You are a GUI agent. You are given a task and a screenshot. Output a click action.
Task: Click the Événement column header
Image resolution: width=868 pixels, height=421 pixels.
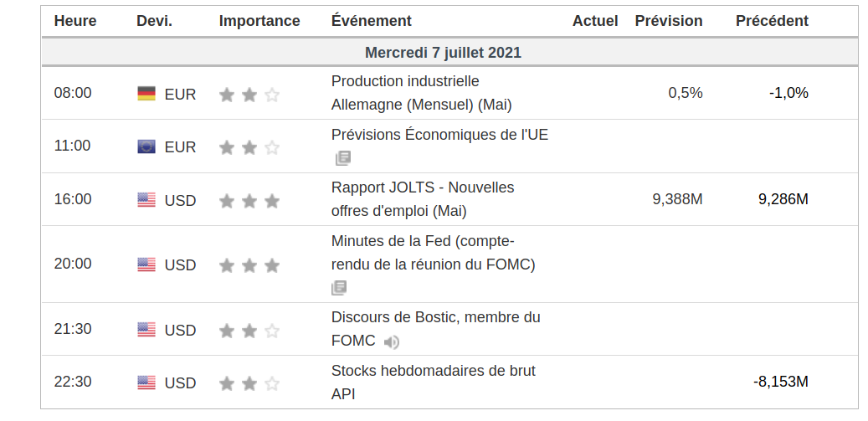coord(371,21)
